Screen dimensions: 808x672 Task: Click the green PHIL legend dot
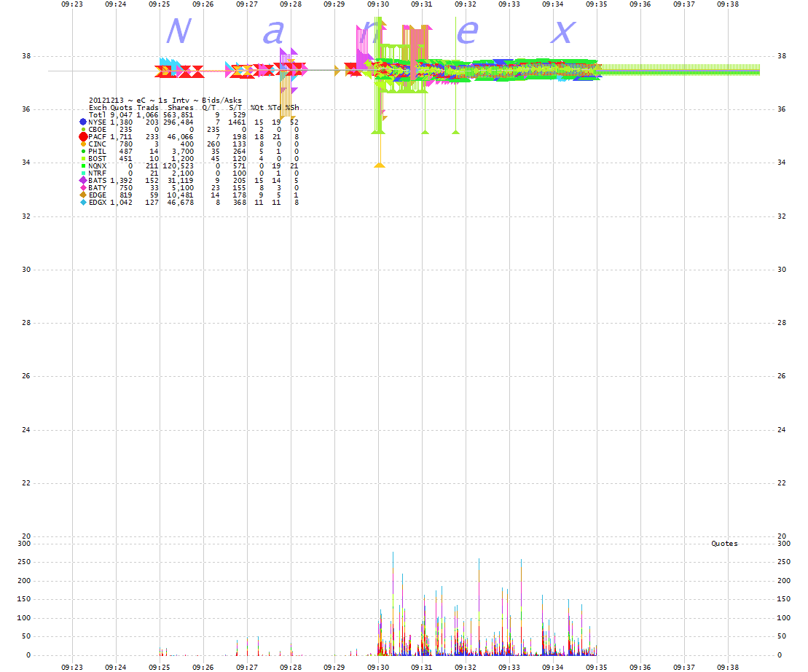[x=84, y=152]
